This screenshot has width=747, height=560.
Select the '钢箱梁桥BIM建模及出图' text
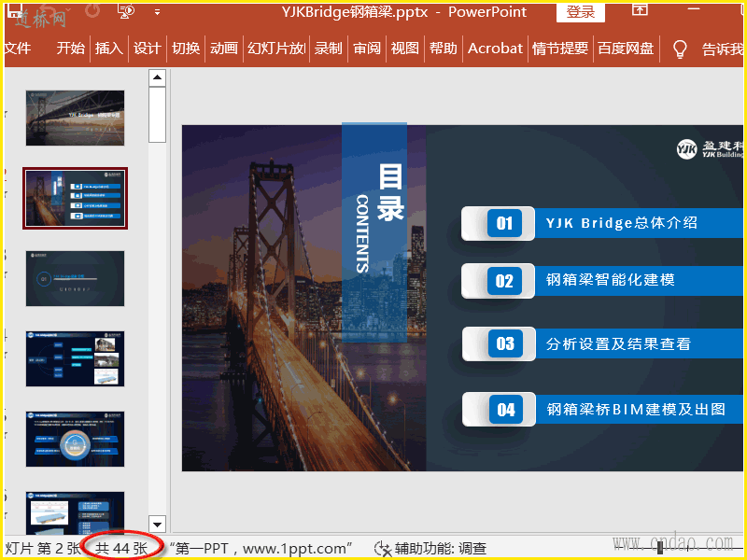point(636,409)
